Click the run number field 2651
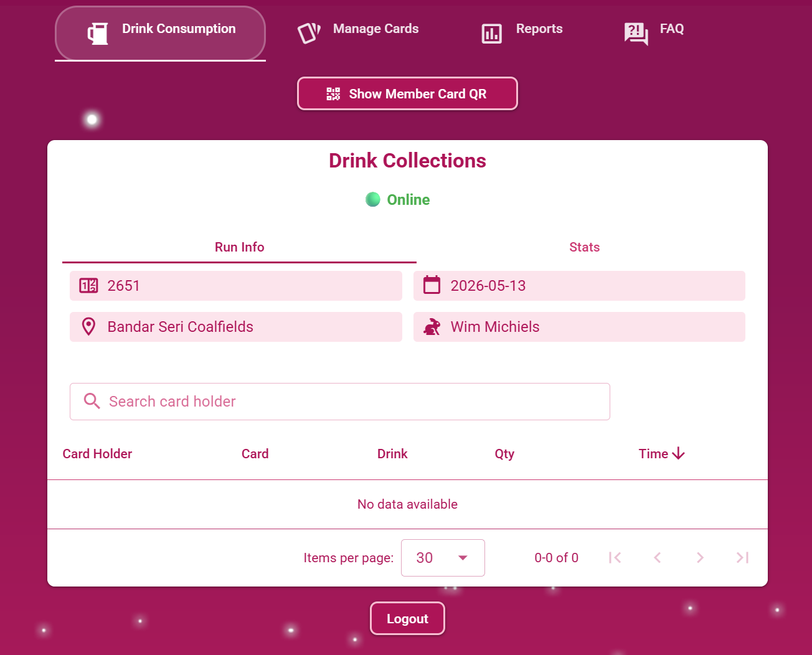812x655 pixels. (236, 286)
